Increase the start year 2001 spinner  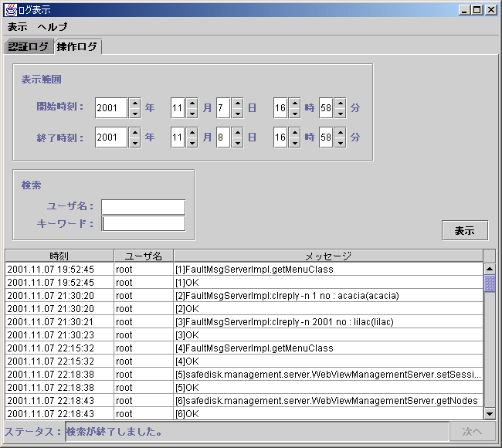[x=135, y=103]
